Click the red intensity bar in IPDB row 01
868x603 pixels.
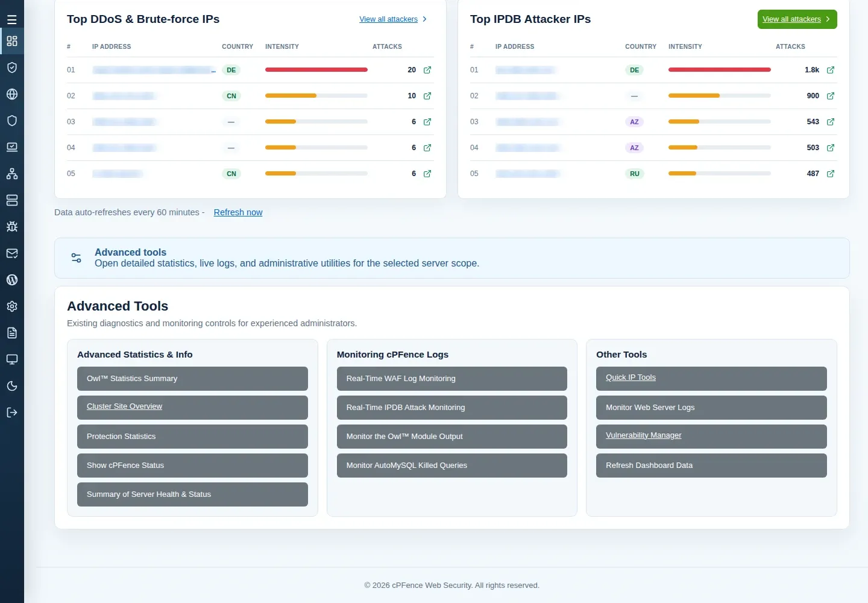tap(720, 70)
